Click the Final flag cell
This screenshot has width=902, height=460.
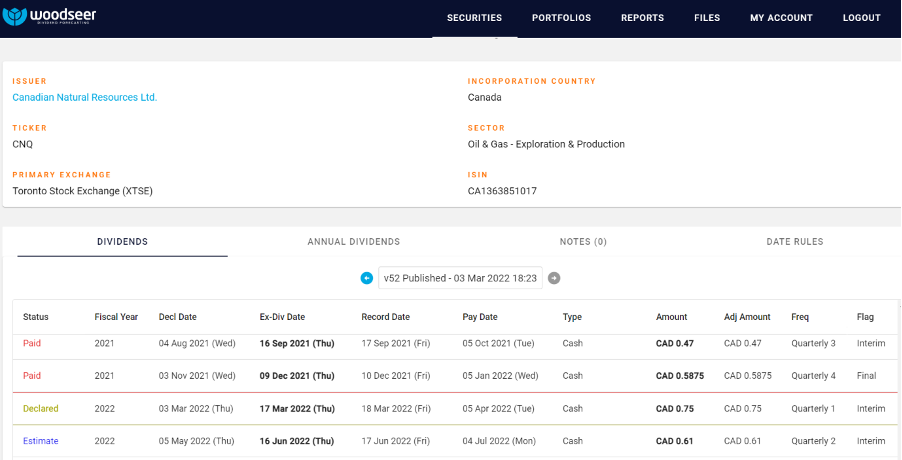(x=866, y=375)
